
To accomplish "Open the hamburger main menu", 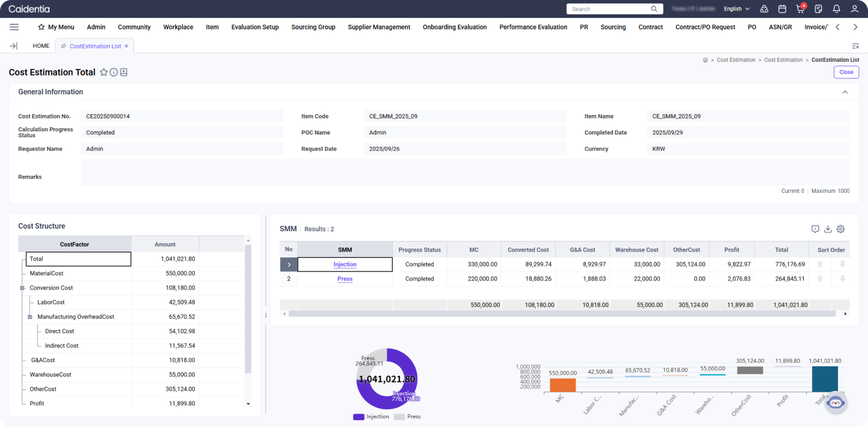I will 14,27.
